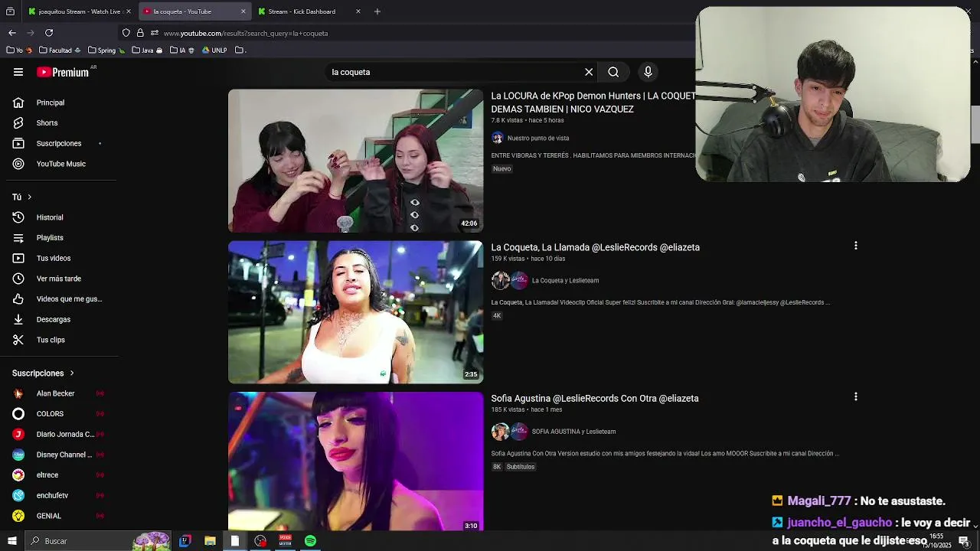The image size is (980, 551).
Task: Click the padlock site info icon
Action: coord(140,33)
